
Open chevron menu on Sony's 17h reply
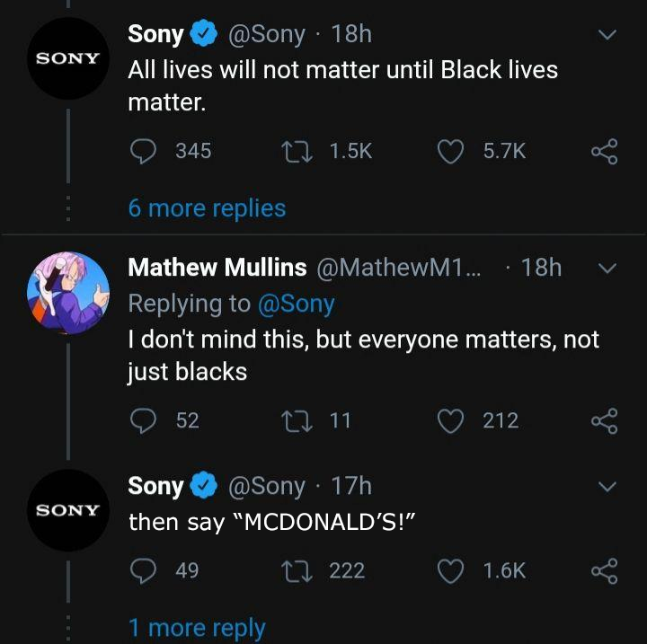coord(607,487)
